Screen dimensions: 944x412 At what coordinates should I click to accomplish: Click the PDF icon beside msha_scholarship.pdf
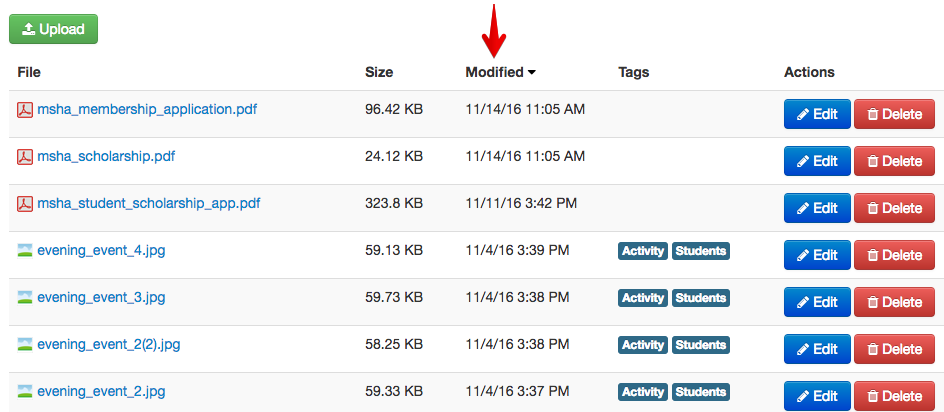[26, 157]
